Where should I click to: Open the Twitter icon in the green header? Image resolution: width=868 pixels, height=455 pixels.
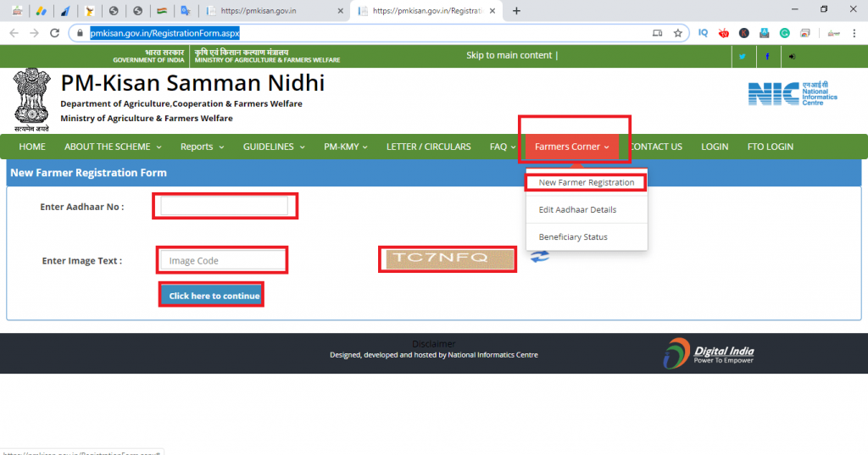743,57
